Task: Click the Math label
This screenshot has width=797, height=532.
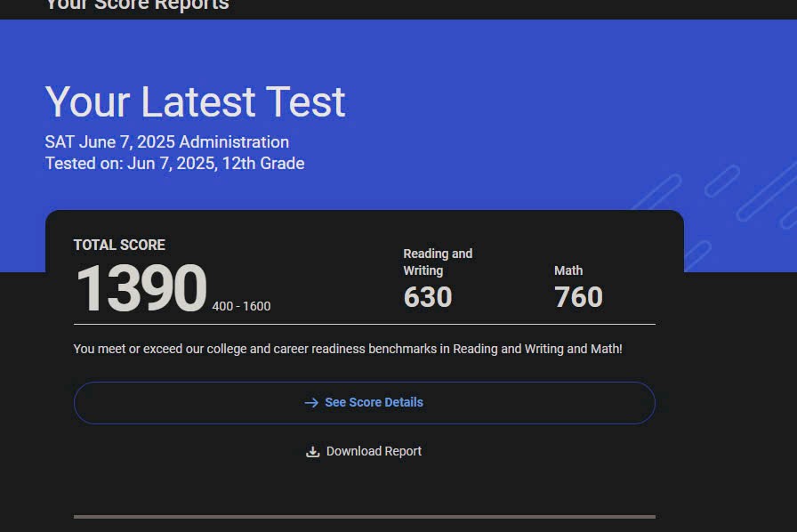Action: [568, 270]
